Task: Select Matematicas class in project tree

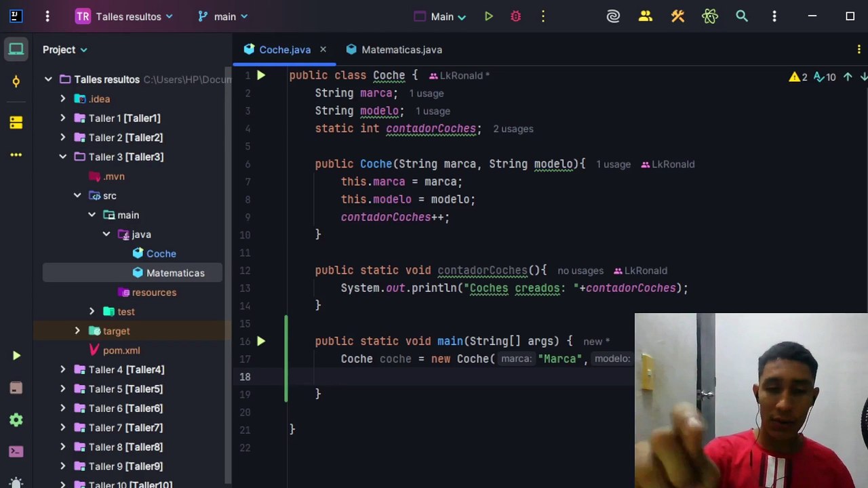Action: [176, 272]
